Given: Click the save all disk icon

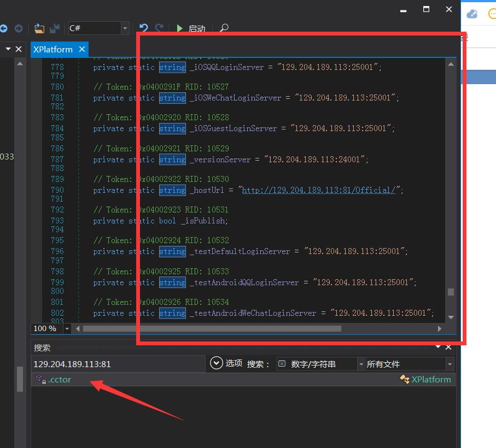Looking at the screenshot, I should point(55,28).
